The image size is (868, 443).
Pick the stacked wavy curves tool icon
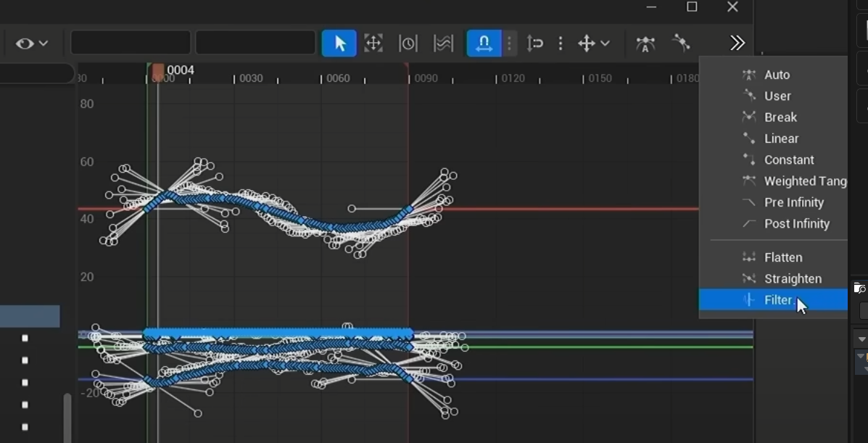coord(443,44)
